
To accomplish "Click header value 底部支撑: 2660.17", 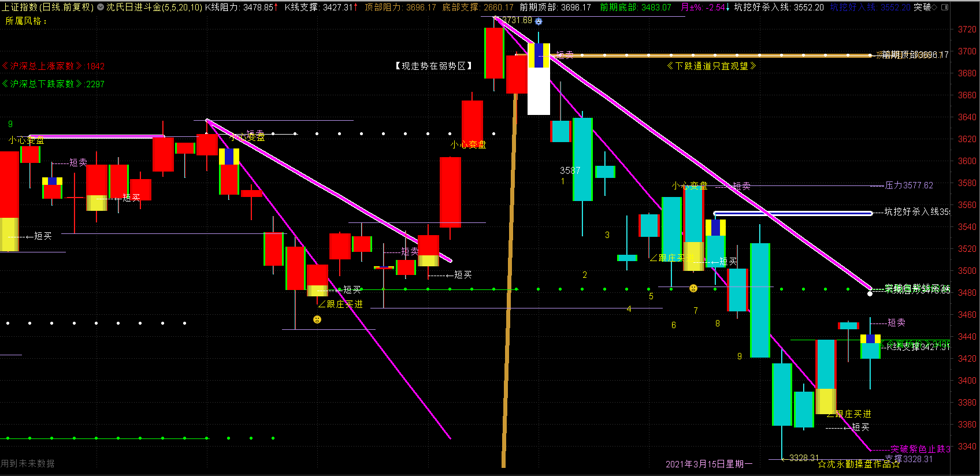I will pos(478,8).
